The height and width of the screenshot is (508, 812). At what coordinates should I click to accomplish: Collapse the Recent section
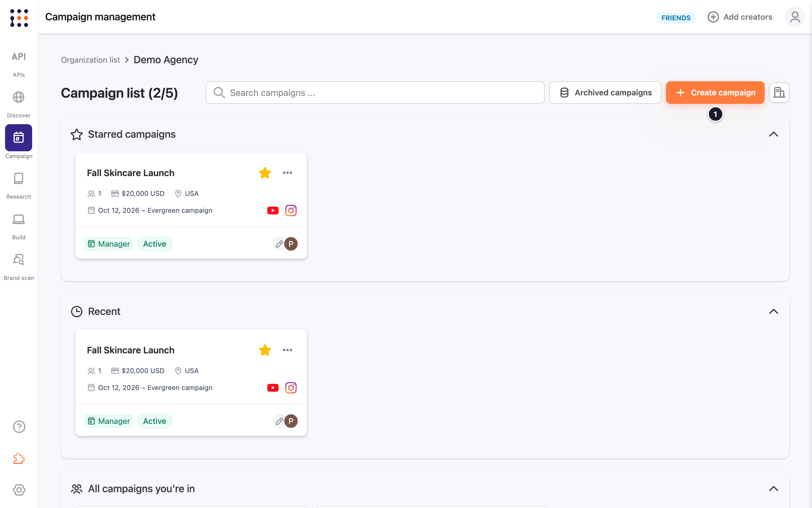[773, 312]
